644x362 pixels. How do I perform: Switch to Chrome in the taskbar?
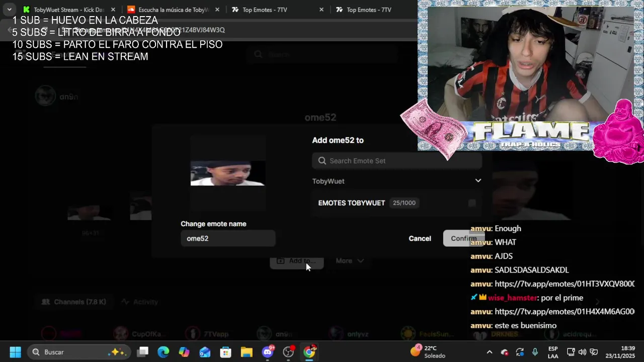tap(309, 352)
